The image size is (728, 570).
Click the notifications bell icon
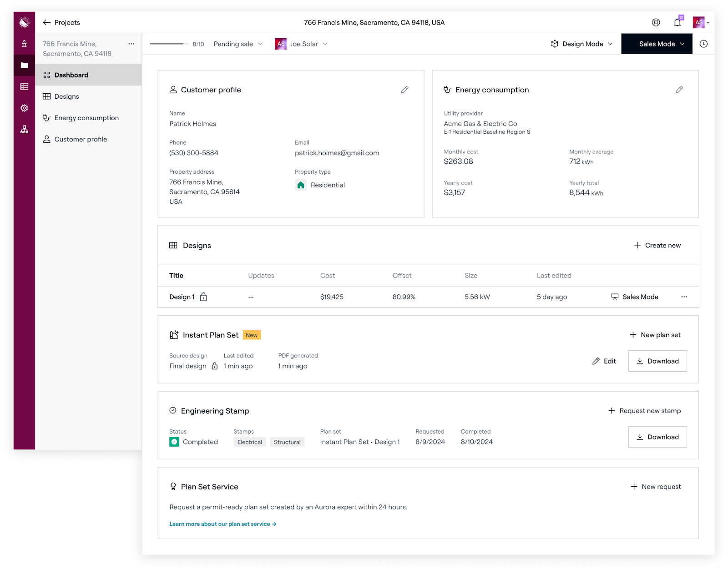677,22
